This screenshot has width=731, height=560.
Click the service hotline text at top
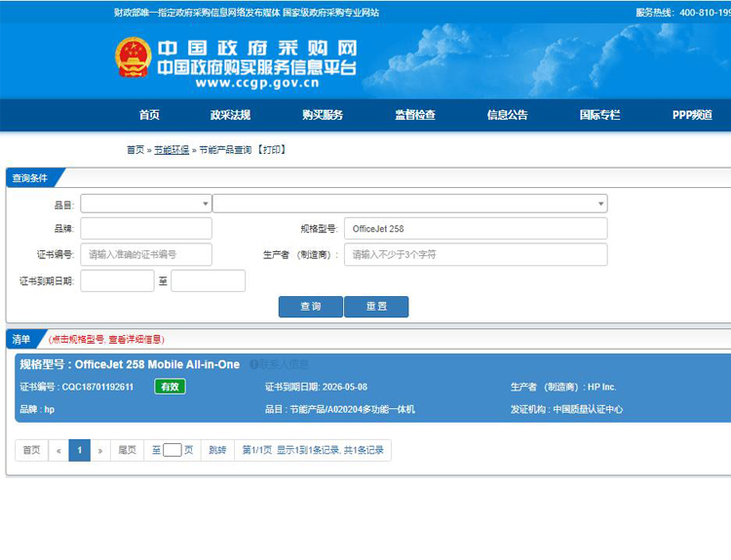coord(683,13)
